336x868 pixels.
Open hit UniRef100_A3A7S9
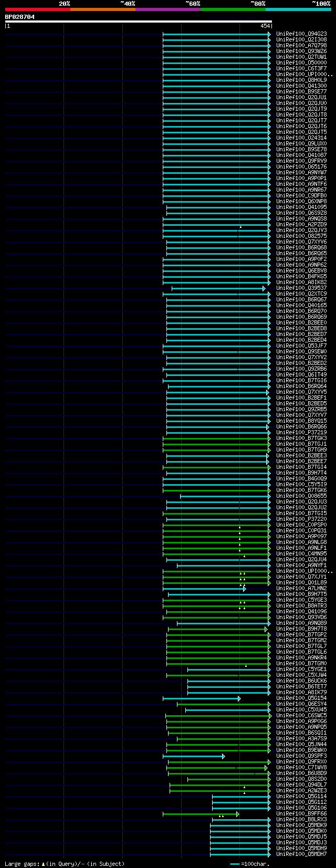click(x=301, y=739)
